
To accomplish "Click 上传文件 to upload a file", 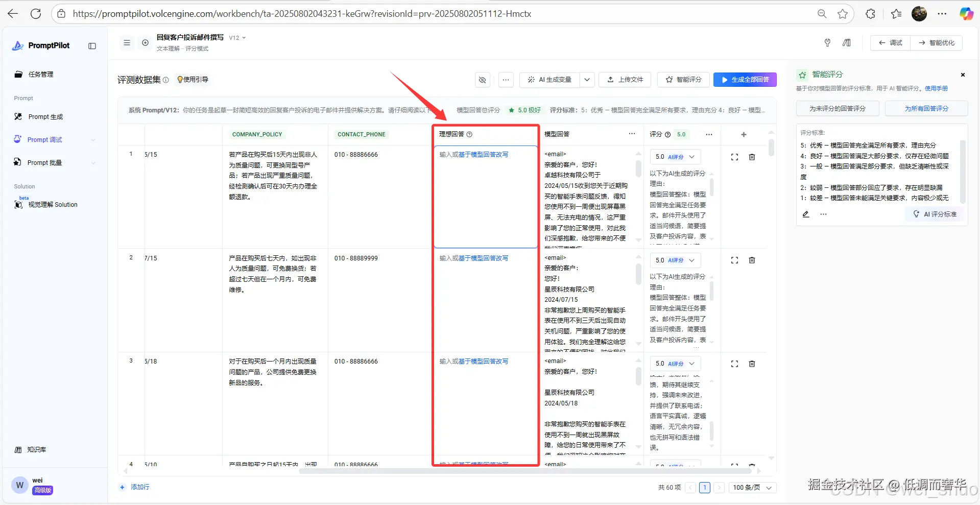I will point(625,80).
